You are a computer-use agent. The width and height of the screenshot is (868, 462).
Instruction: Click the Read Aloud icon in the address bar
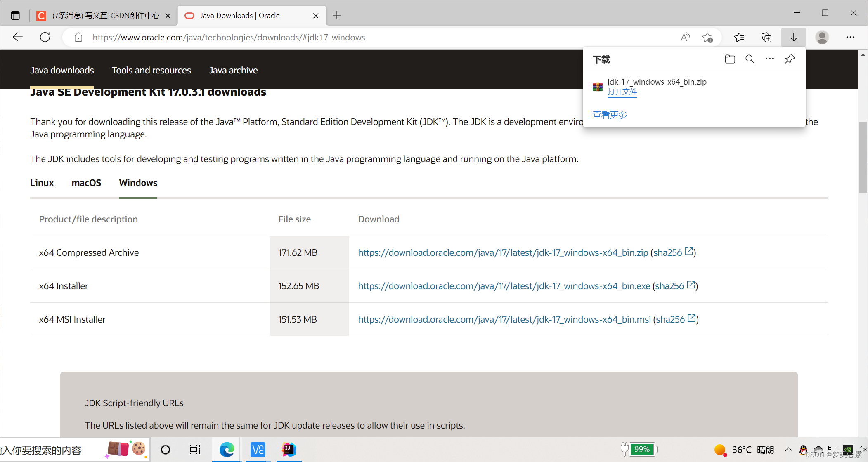click(x=685, y=38)
